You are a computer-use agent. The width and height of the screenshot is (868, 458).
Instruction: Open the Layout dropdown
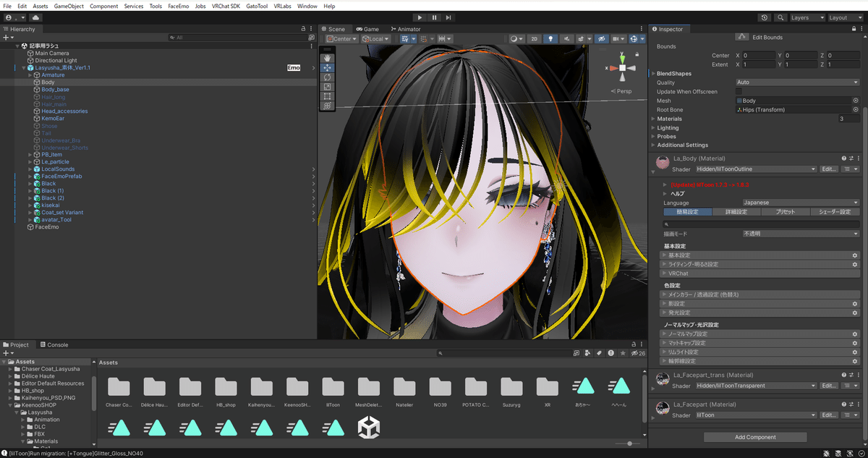pyautogui.click(x=846, y=17)
